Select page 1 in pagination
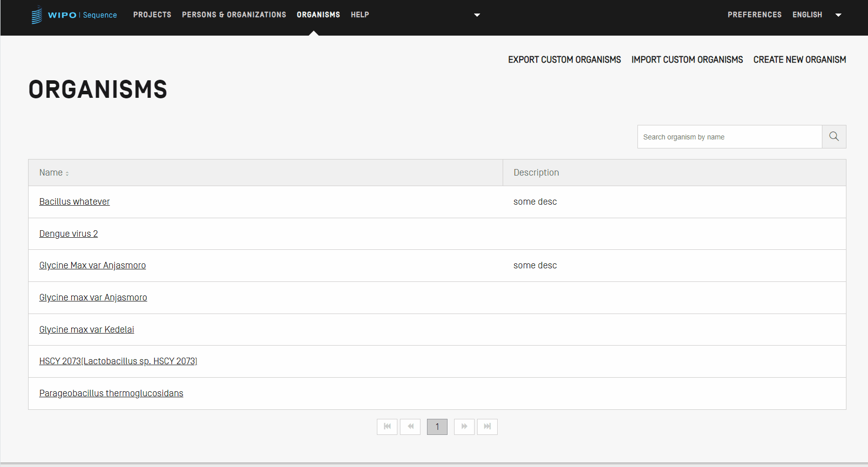Screen dimensions: 868x467 (x=437, y=427)
